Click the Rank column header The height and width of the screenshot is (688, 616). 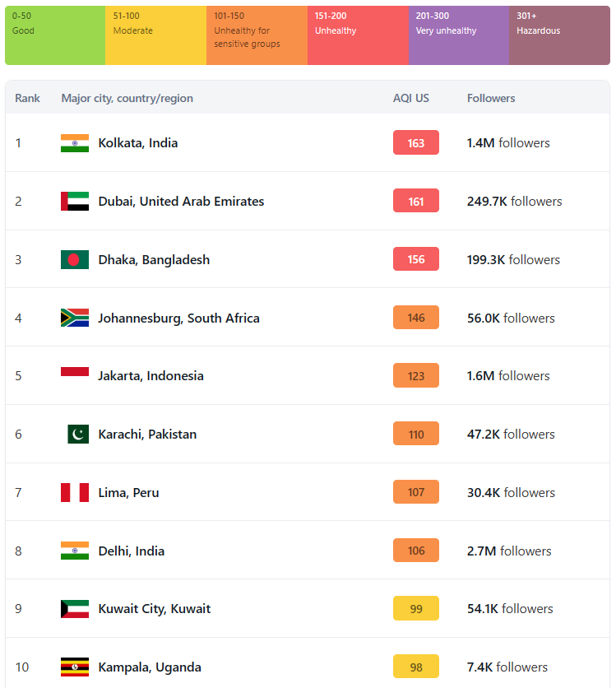point(27,99)
